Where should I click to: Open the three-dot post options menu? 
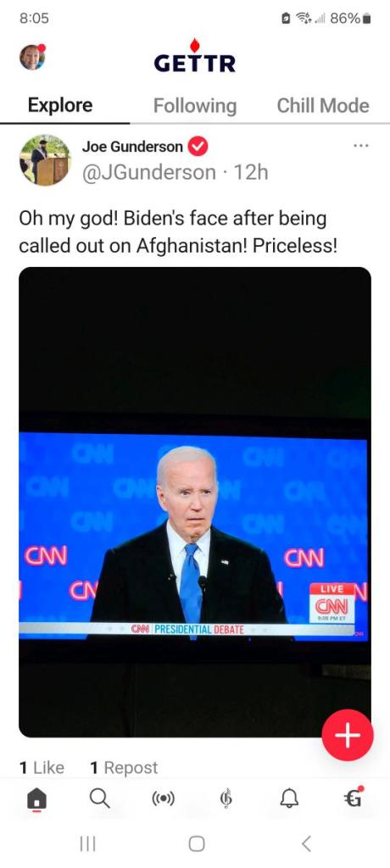point(360,146)
